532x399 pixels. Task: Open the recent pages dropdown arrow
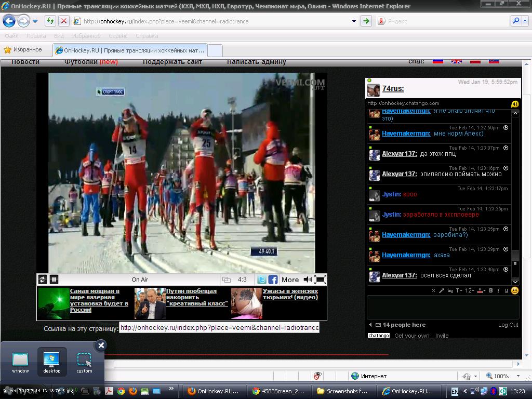coord(35,21)
